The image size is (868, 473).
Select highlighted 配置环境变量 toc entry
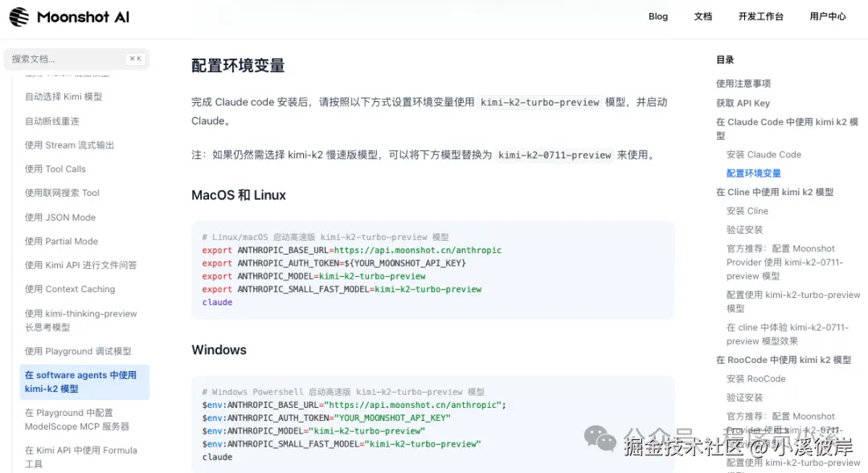pyautogui.click(x=753, y=173)
